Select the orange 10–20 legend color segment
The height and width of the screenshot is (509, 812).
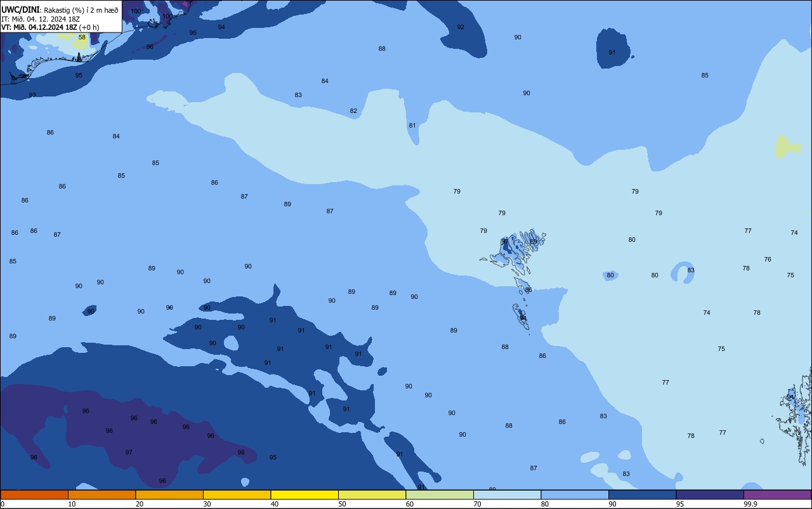(x=101, y=494)
